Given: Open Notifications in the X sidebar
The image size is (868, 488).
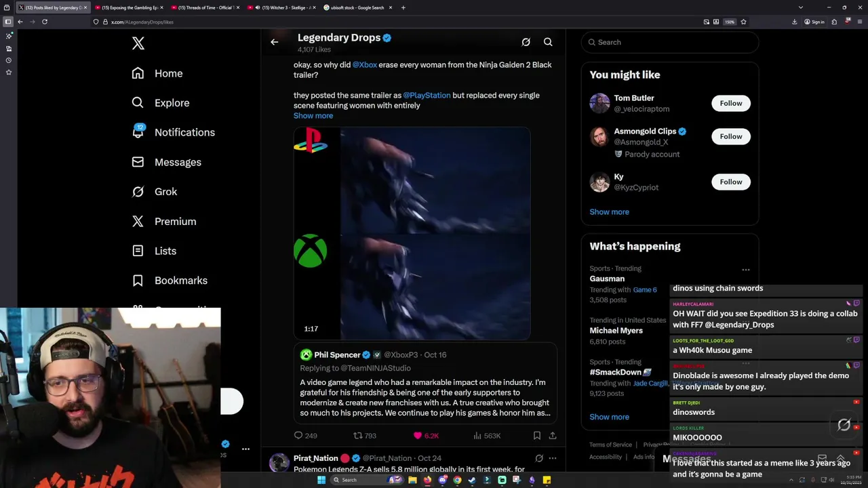Looking at the screenshot, I should (x=174, y=132).
